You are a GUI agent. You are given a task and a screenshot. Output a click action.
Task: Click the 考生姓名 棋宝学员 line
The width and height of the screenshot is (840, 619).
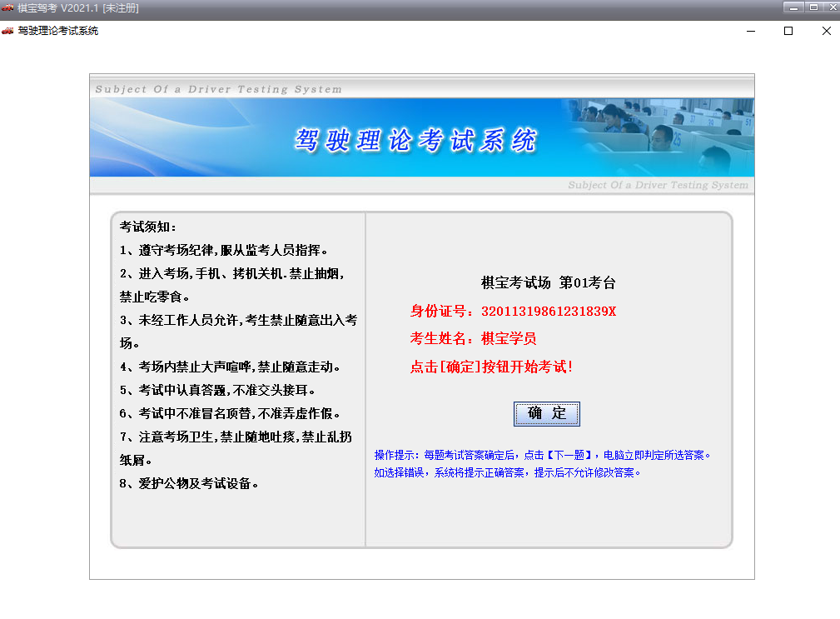tap(473, 338)
